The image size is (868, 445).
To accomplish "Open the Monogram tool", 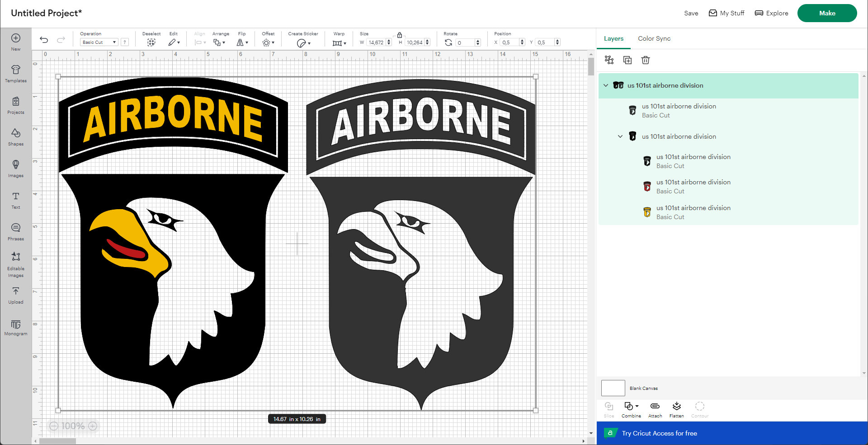I will point(15,327).
